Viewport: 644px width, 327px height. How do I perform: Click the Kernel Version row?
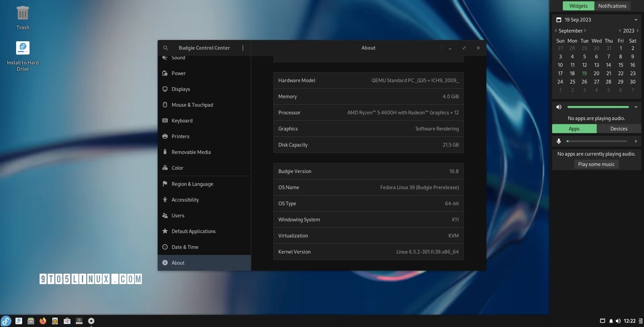click(x=369, y=252)
